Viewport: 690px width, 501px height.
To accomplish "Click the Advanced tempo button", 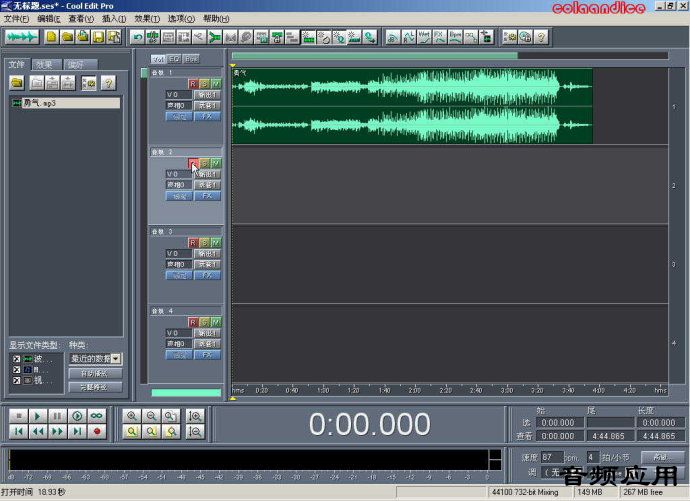I will pyautogui.click(x=662, y=457).
